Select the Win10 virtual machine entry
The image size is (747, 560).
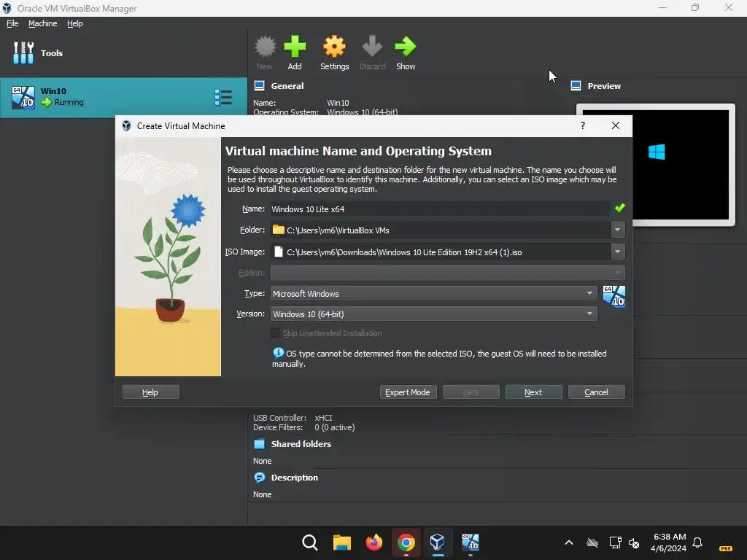[x=123, y=98]
